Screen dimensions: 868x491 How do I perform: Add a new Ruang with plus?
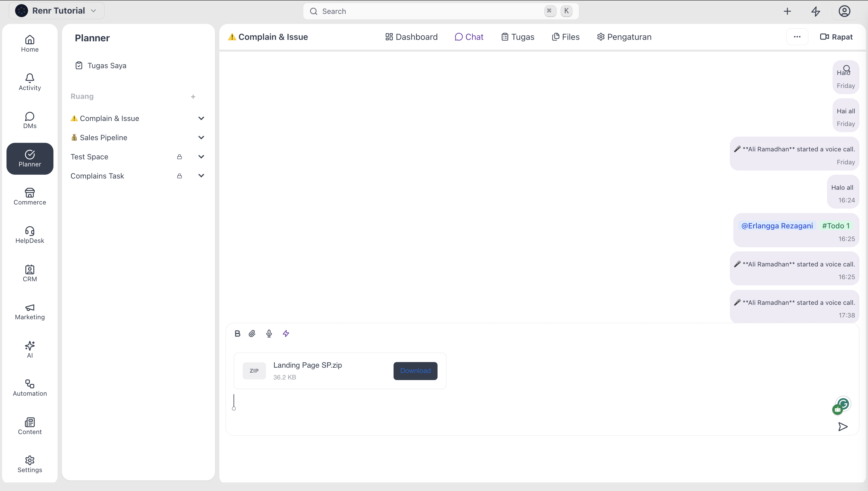(193, 97)
